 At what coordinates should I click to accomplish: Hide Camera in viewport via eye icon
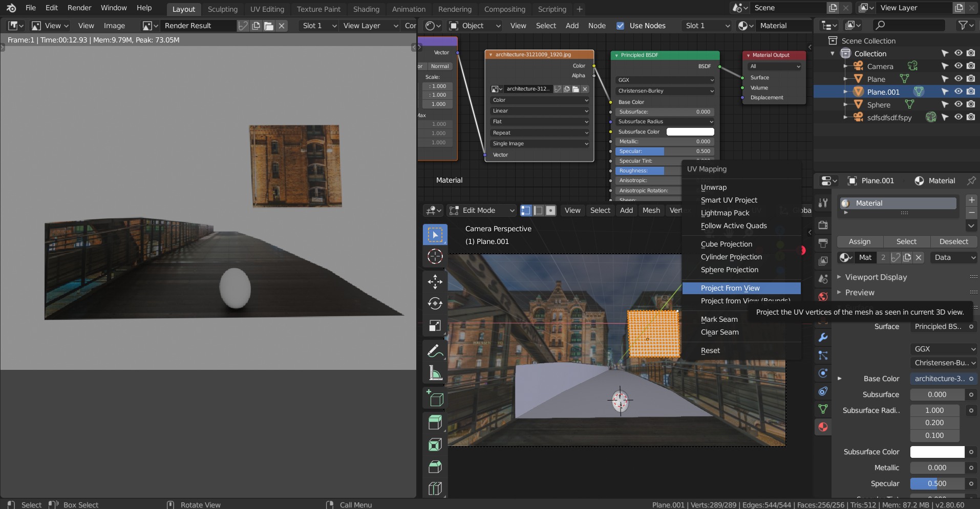tap(958, 66)
